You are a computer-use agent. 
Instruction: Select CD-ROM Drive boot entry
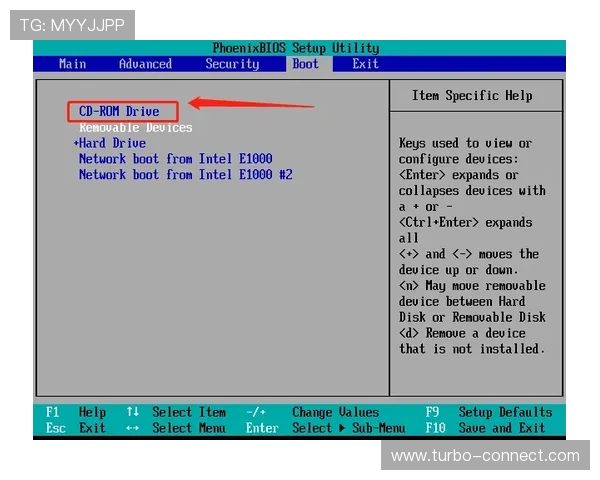coord(119,111)
